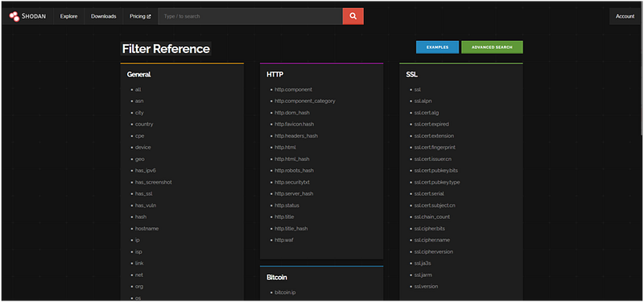Select the "has_screenshot" filter
The height and width of the screenshot is (302, 644).
[x=153, y=182]
